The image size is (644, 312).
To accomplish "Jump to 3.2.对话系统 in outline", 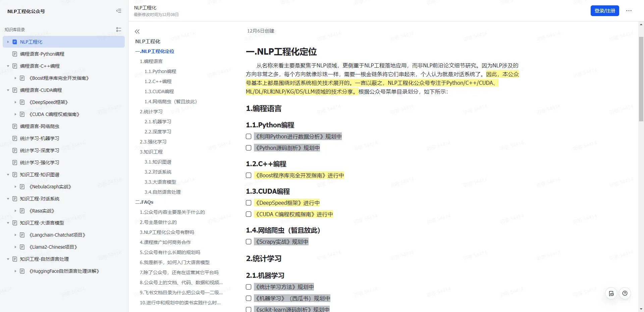I will [158, 172].
